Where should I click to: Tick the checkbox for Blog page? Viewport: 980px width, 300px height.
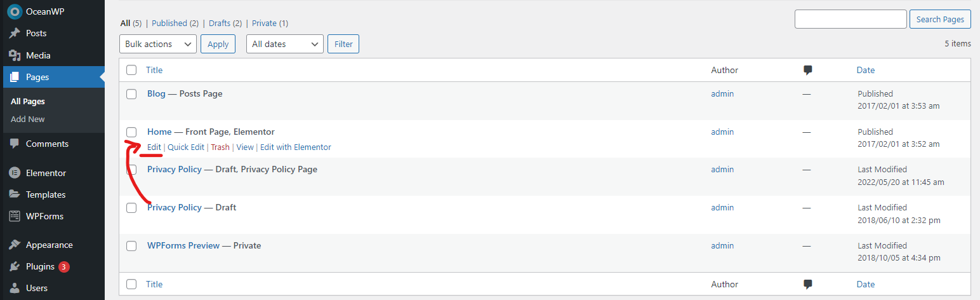coord(131,94)
